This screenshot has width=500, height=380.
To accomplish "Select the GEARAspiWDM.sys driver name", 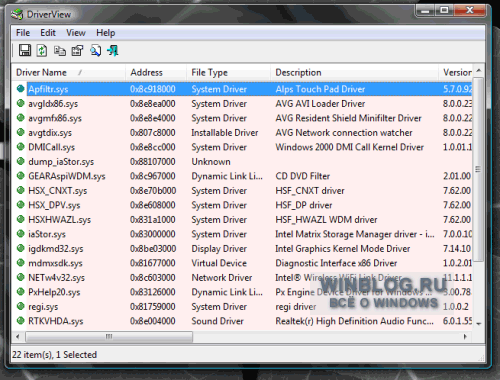I will click(67, 176).
